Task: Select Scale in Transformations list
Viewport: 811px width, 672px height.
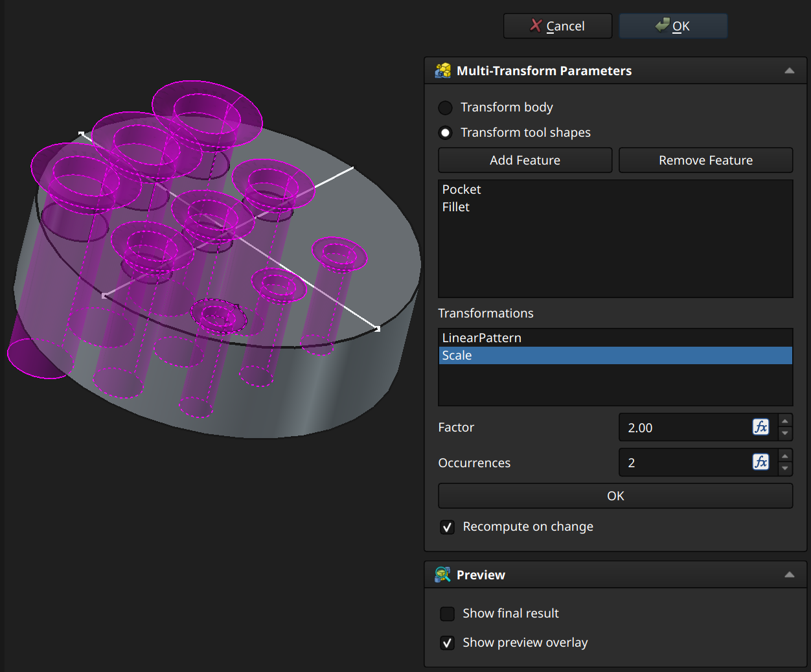Action: tap(615, 355)
